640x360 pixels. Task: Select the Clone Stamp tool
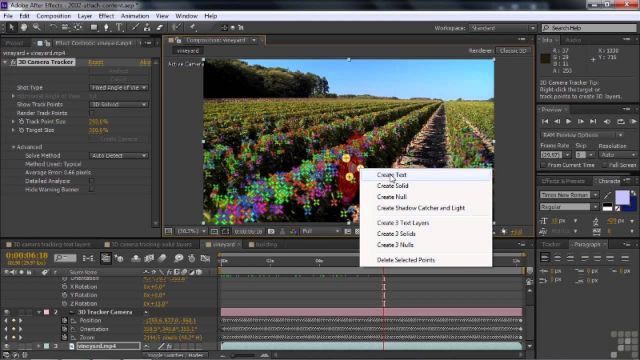[x=147, y=27]
